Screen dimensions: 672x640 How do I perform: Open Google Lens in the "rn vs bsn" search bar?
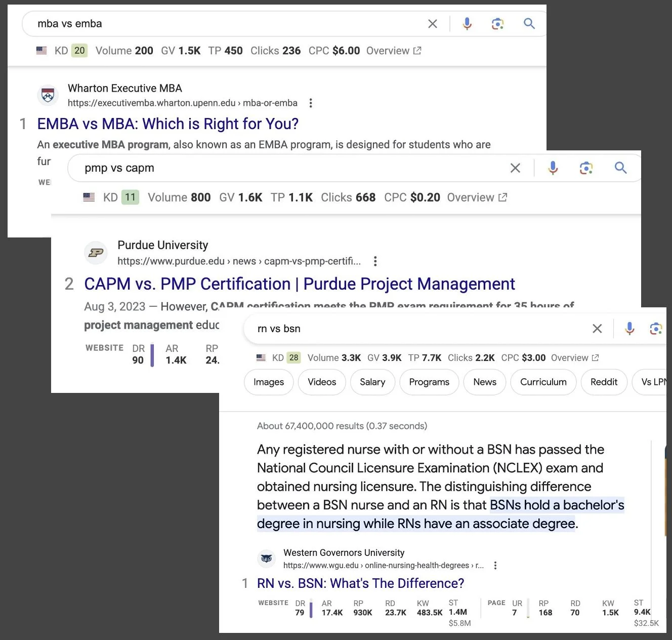(x=656, y=329)
